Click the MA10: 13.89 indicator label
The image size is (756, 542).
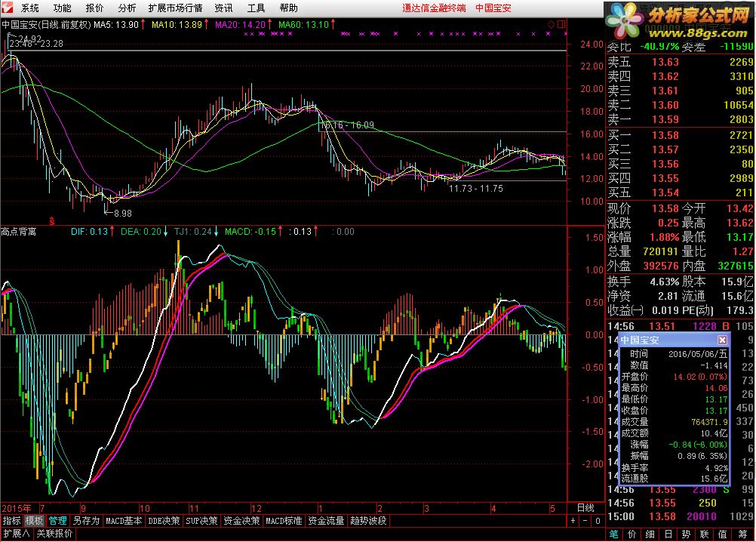point(177,24)
